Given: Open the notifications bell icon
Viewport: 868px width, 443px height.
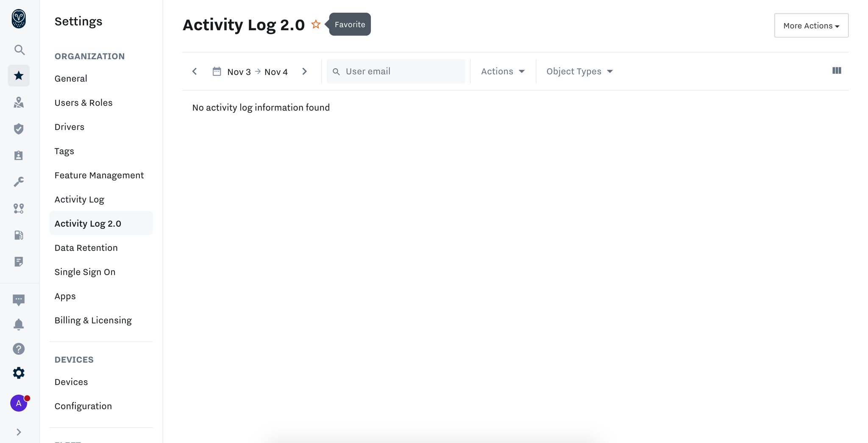Looking at the screenshot, I should (x=19, y=325).
